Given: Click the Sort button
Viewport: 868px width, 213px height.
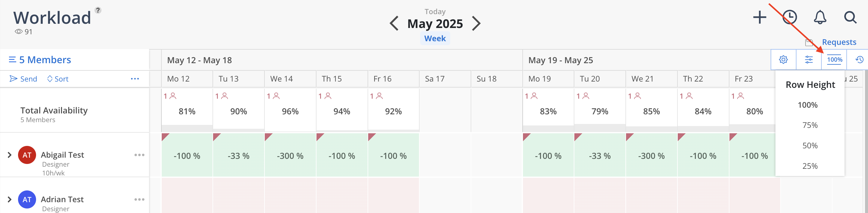Looking at the screenshot, I should click(58, 79).
